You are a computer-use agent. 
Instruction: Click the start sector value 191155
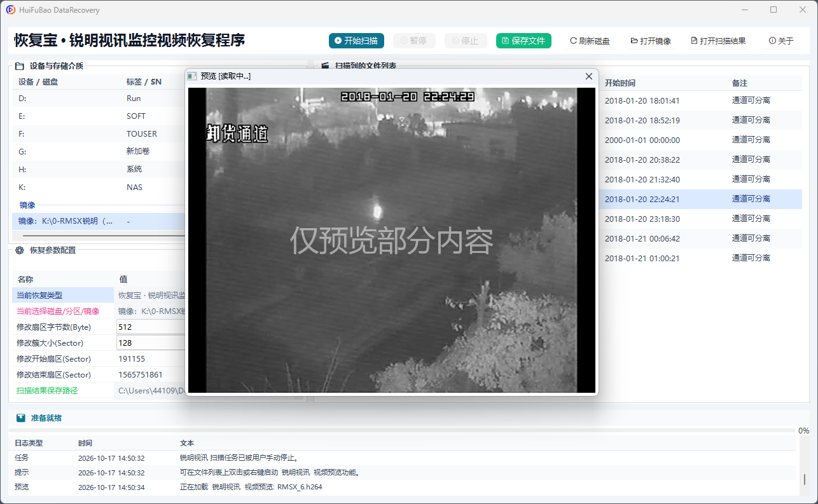tap(132, 359)
